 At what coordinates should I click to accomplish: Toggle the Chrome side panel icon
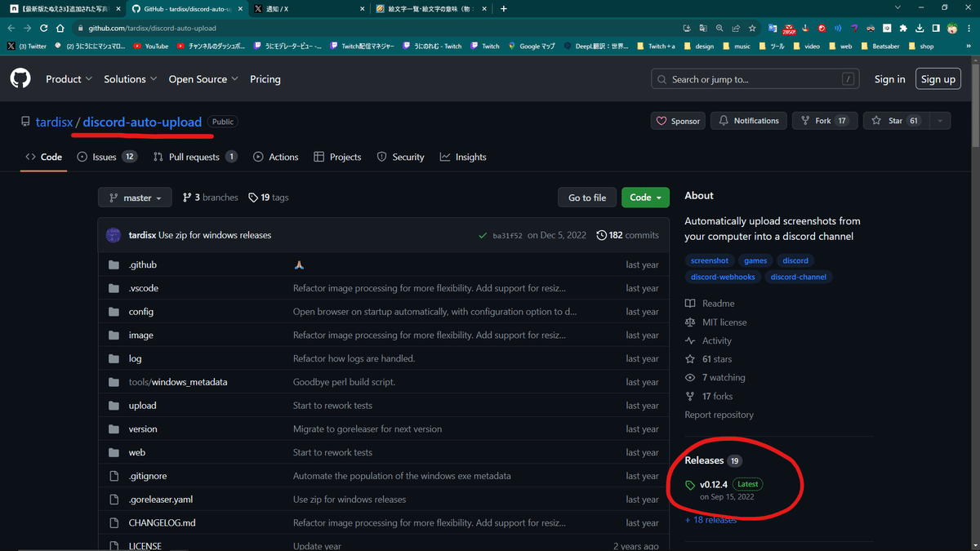point(936,28)
